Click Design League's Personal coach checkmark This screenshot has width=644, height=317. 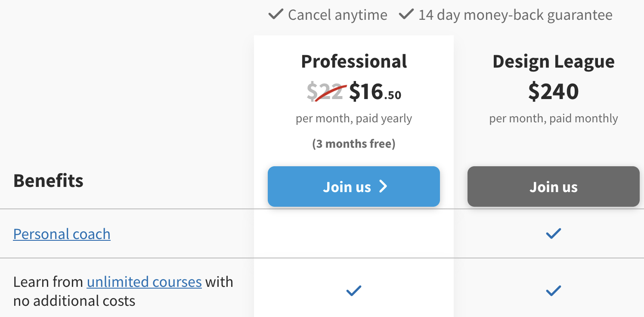553,234
